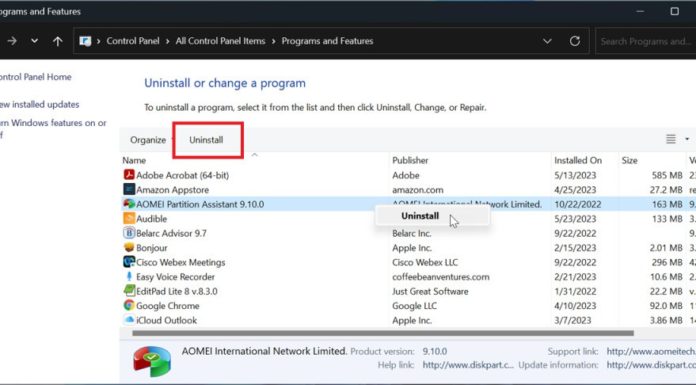Click the Audible program icon
Screen dimensions: 696x385
[129, 218]
